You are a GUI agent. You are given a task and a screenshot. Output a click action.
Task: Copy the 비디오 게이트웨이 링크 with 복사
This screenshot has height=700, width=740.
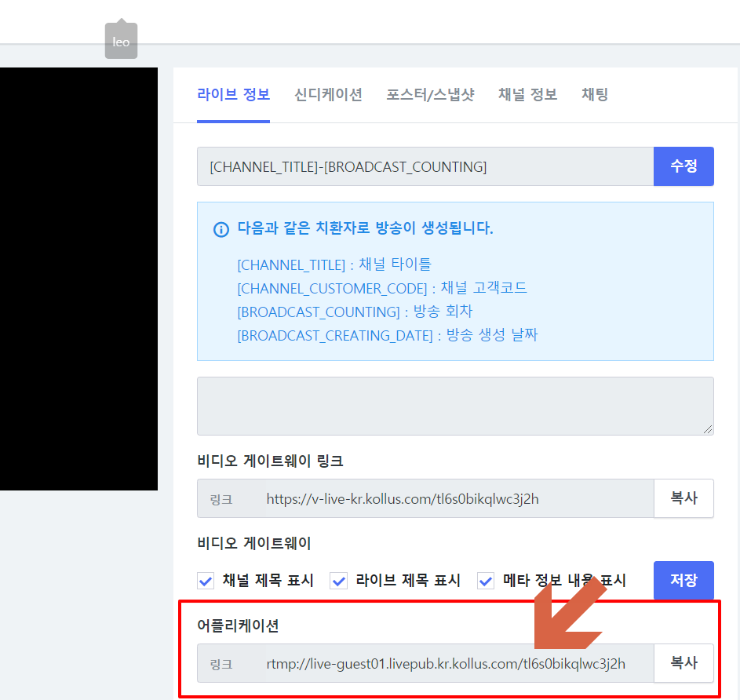pos(683,498)
